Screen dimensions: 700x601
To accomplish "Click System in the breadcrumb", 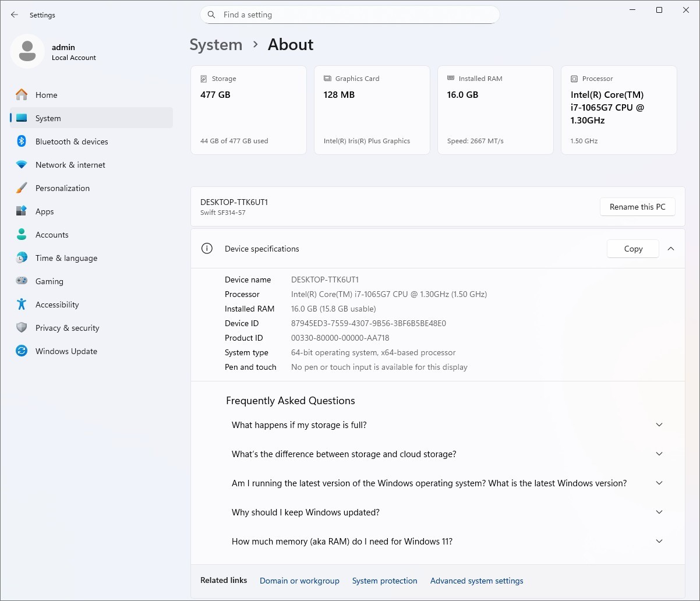I will pos(216,45).
